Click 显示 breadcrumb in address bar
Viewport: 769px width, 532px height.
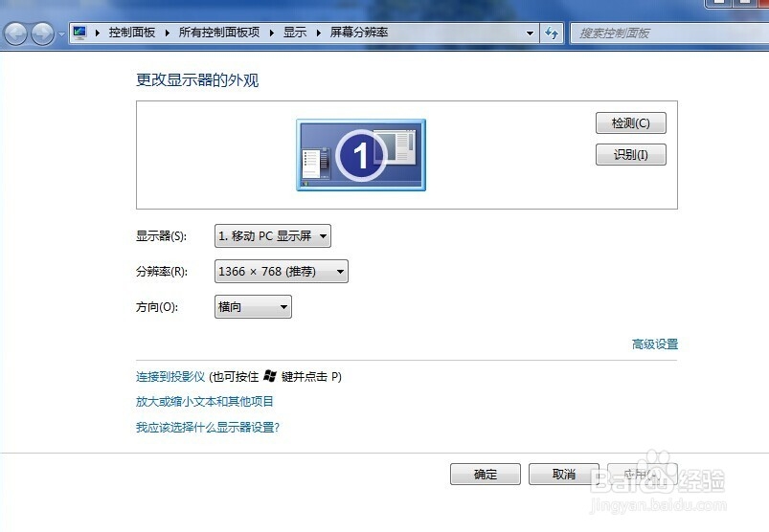point(295,33)
